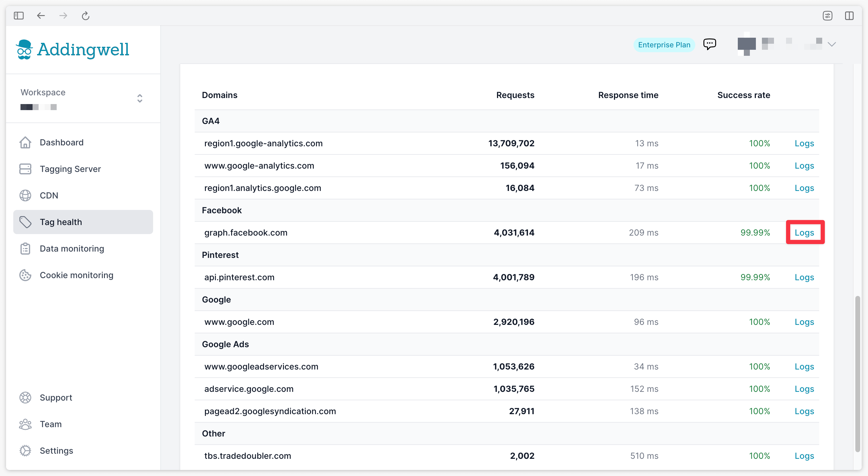Open the Support page
The height and width of the screenshot is (476, 868).
pyautogui.click(x=83, y=398)
